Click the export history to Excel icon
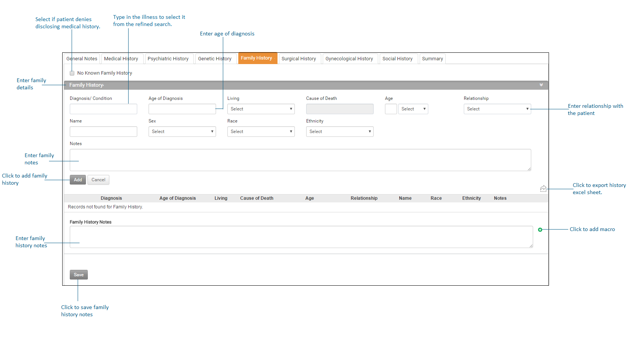The height and width of the screenshot is (346, 644). tap(543, 188)
